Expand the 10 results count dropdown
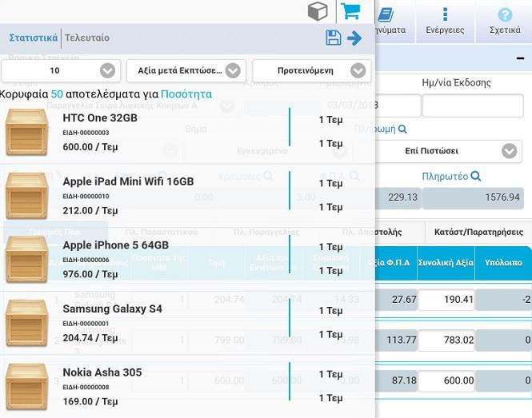The height and width of the screenshot is (418, 532). tap(61, 70)
